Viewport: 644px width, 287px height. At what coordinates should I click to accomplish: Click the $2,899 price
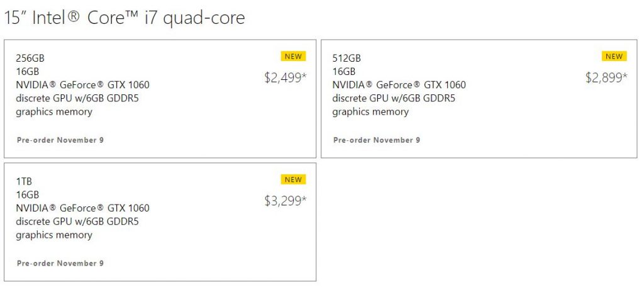point(606,78)
